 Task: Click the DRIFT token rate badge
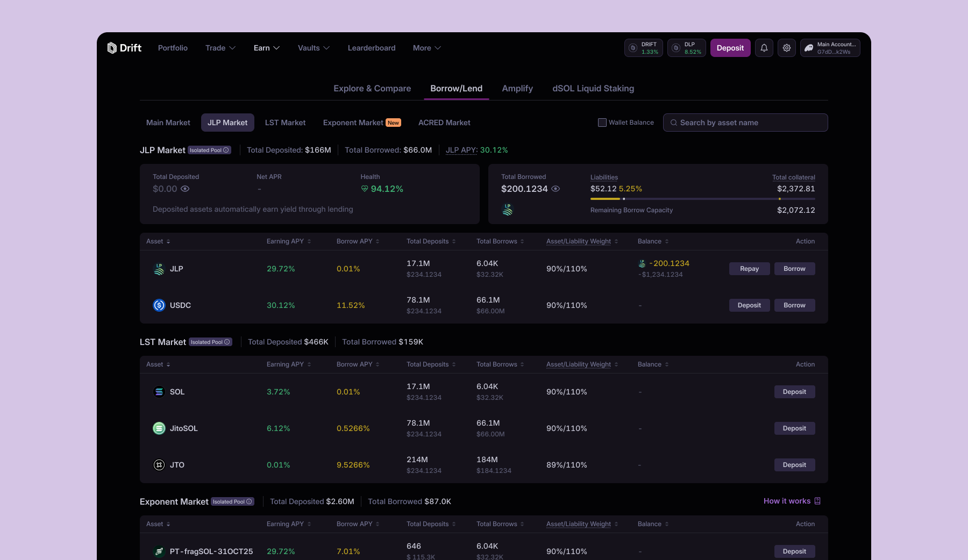(x=644, y=48)
